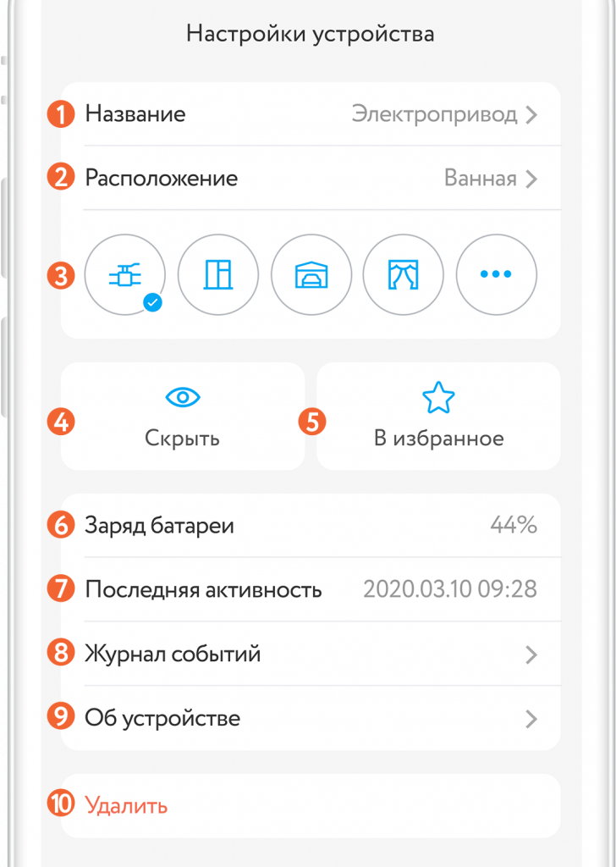This screenshot has height=867, width=616.
Task: Choose the window/door device icon
Action: point(218,274)
